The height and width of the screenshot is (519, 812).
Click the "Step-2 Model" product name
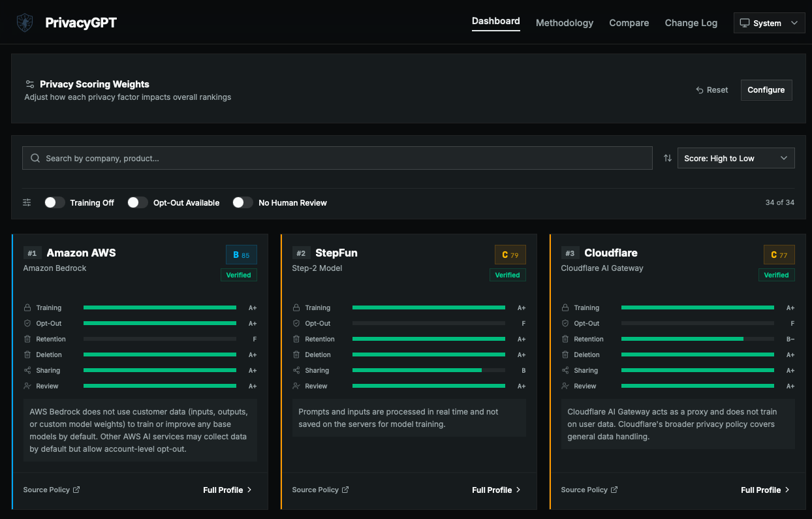pyautogui.click(x=317, y=268)
